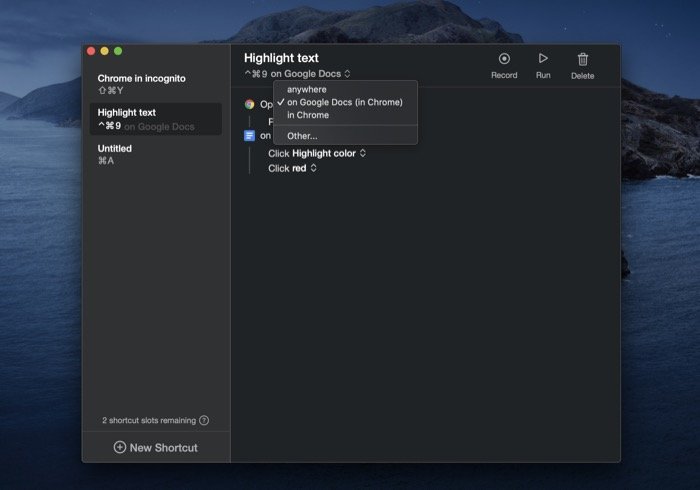Open the 'Highlight color' step dropdown
The height and width of the screenshot is (490, 700).
pyautogui.click(x=363, y=153)
